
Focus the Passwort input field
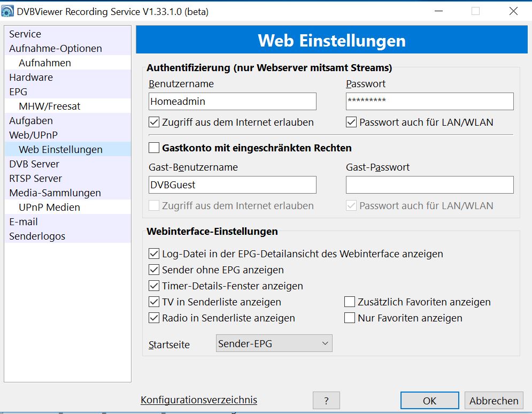(429, 101)
